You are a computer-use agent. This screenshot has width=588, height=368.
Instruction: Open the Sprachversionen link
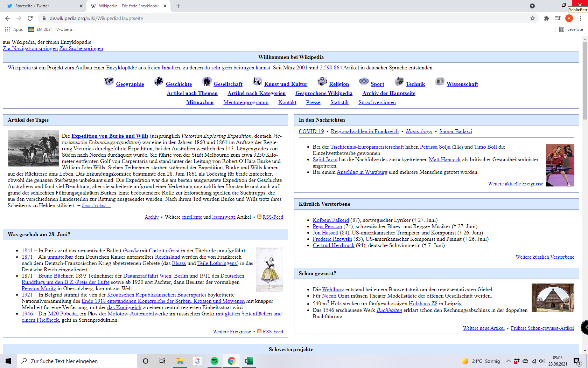pyautogui.click(x=377, y=102)
